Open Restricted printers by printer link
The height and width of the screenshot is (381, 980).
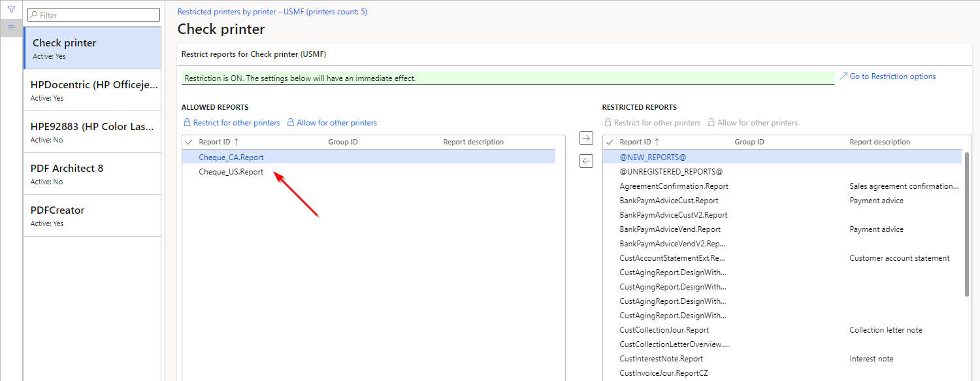(272, 12)
